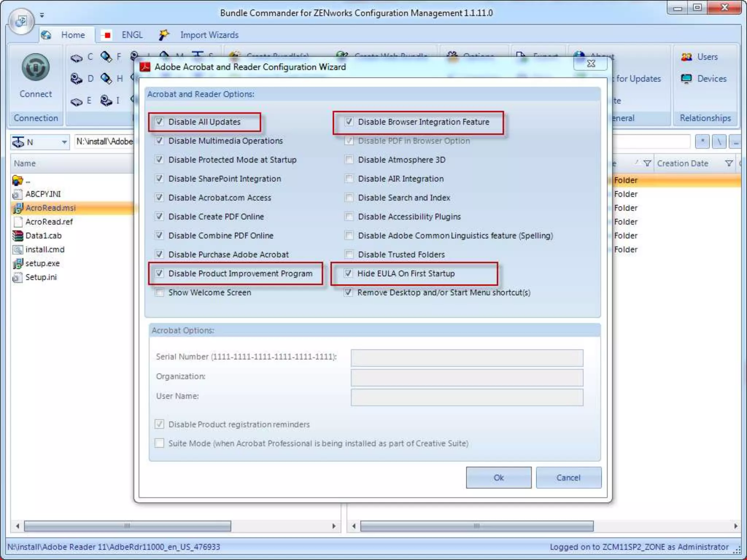Switch to the ENGL ribbon tab
This screenshot has height=560, width=747.
click(132, 35)
